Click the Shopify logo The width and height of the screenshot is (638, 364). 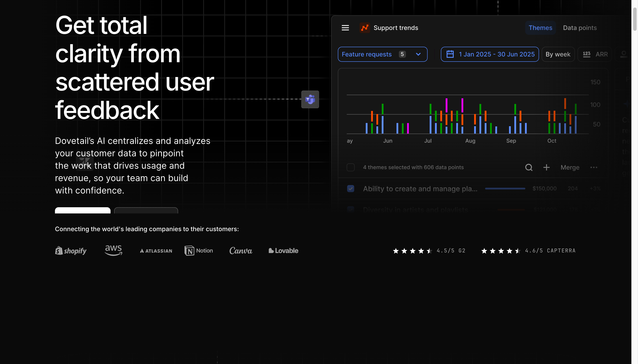[x=71, y=250]
